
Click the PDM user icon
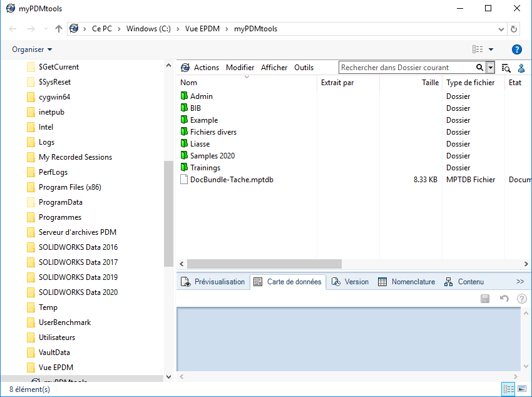[x=521, y=68]
